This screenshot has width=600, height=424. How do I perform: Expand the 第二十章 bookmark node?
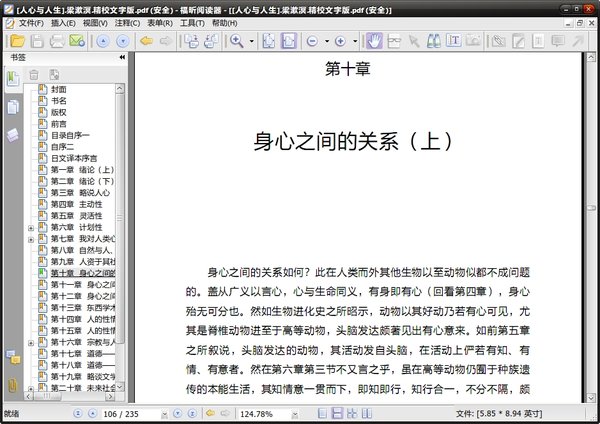(31, 389)
